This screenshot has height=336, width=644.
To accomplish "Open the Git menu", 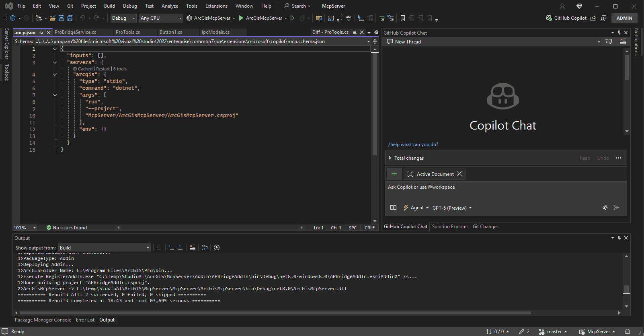I will click(70, 6).
